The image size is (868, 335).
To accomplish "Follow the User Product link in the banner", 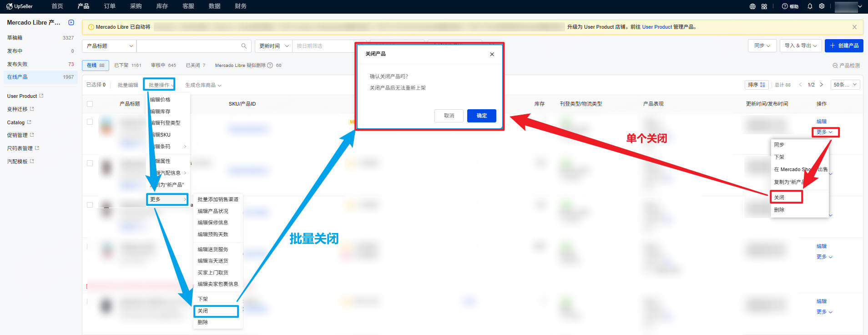I will [657, 27].
